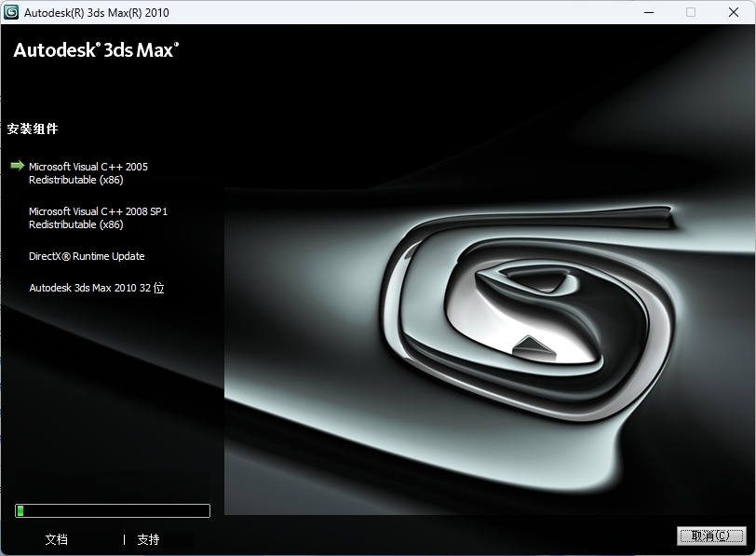Click the Autodesk 3ds Max header logo text
Screen dimensions: 756x556
pos(96,50)
